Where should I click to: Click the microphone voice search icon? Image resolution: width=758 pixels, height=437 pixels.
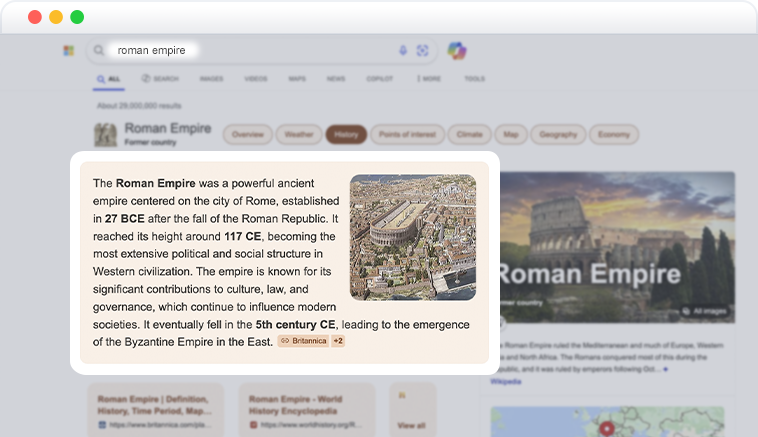point(403,50)
